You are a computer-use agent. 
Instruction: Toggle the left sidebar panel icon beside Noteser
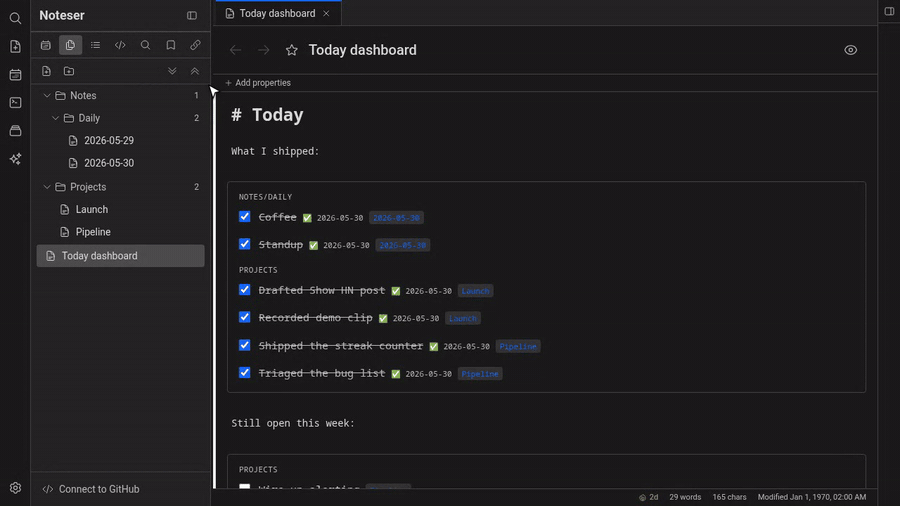pyautogui.click(x=192, y=15)
